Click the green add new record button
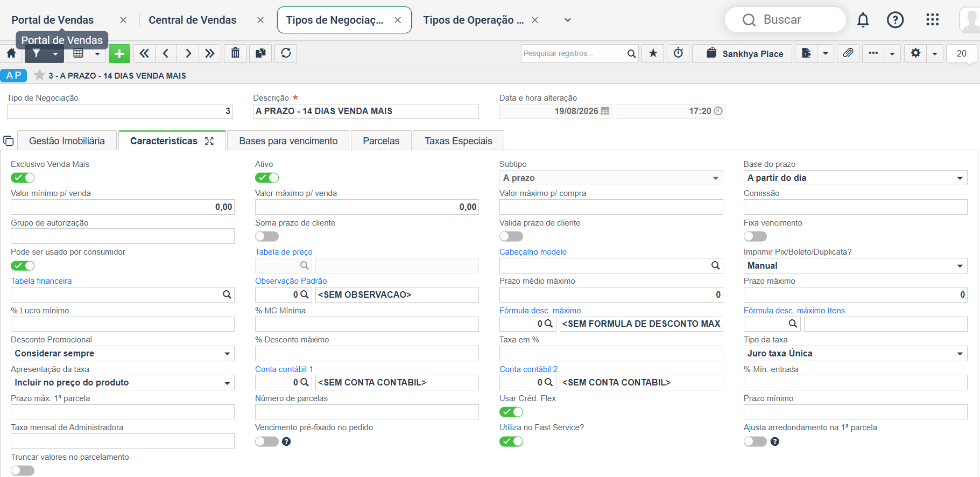Viewport: 980px width, 477px height. 119,53
